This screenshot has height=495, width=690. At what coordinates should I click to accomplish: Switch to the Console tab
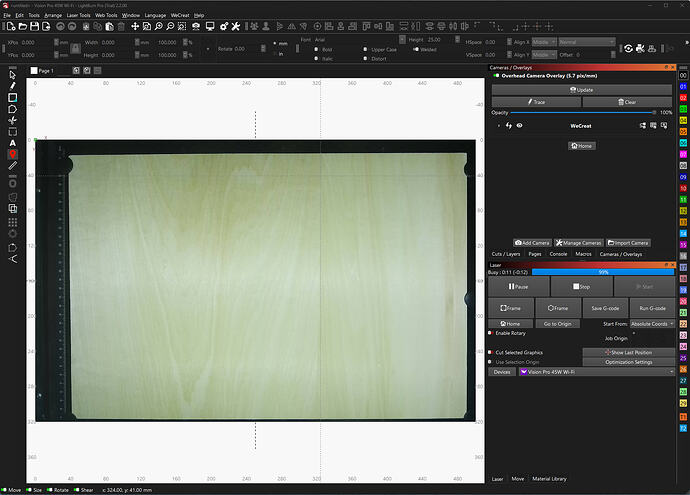pyautogui.click(x=558, y=254)
